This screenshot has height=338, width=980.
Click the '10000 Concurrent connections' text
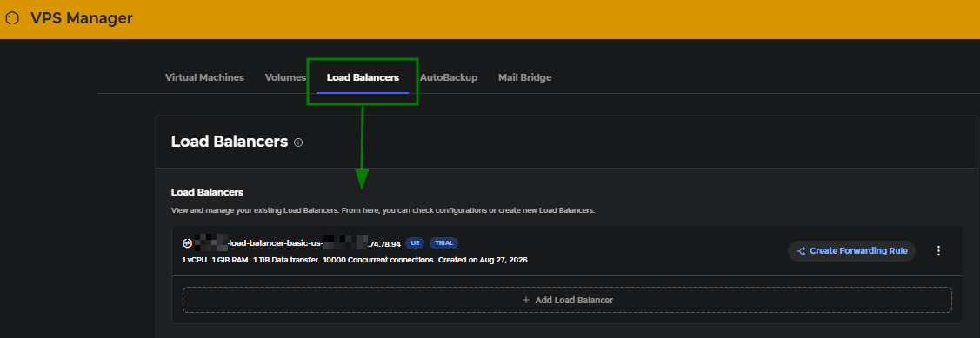(x=378, y=259)
